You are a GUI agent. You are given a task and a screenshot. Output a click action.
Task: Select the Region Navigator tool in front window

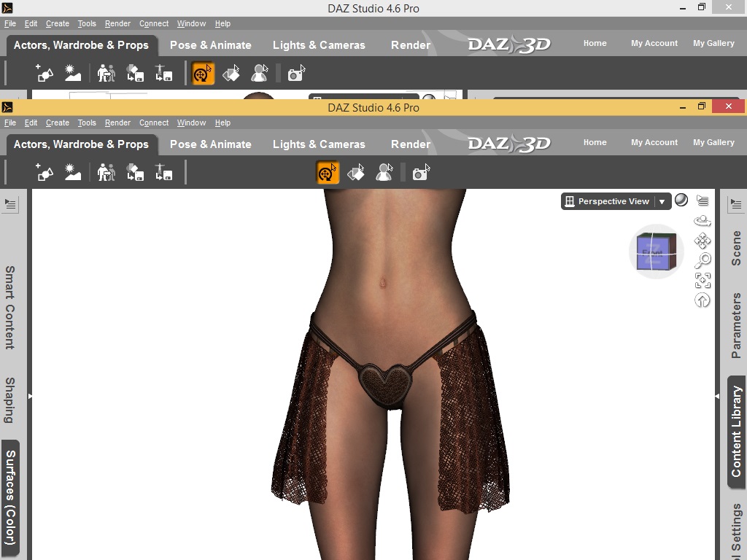(x=384, y=172)
